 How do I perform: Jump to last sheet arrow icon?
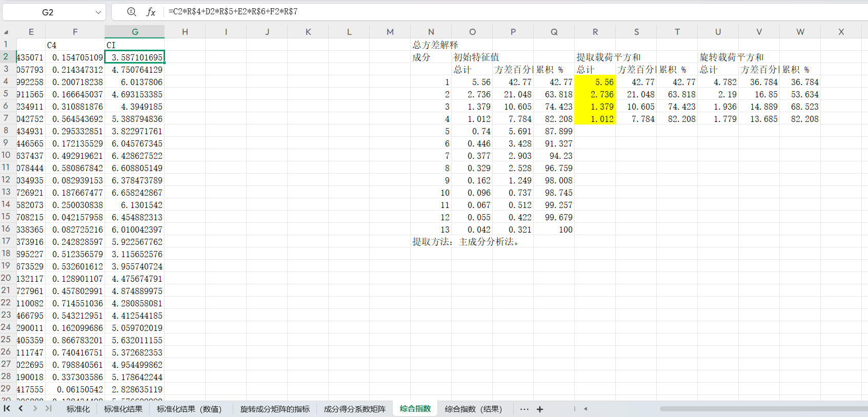(x=48, y=408)
